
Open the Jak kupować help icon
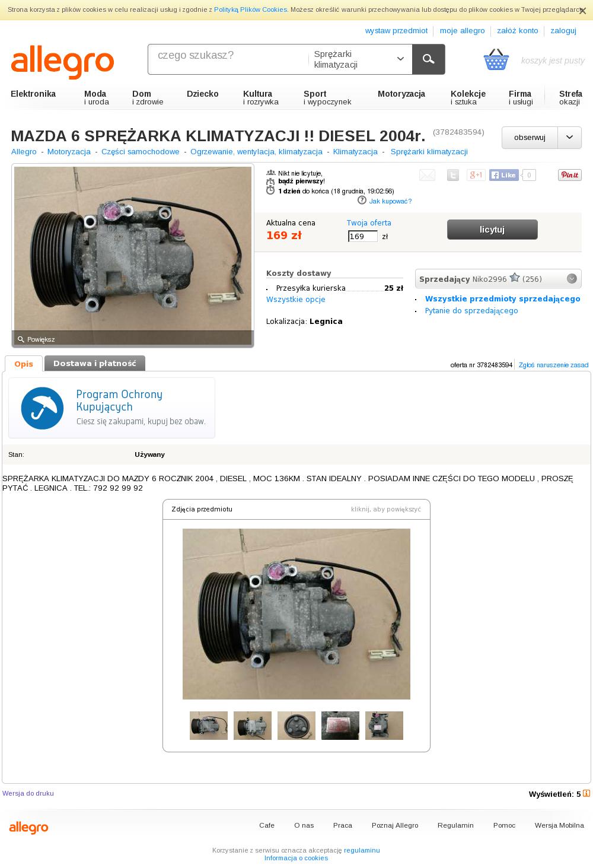pos(362,201)
